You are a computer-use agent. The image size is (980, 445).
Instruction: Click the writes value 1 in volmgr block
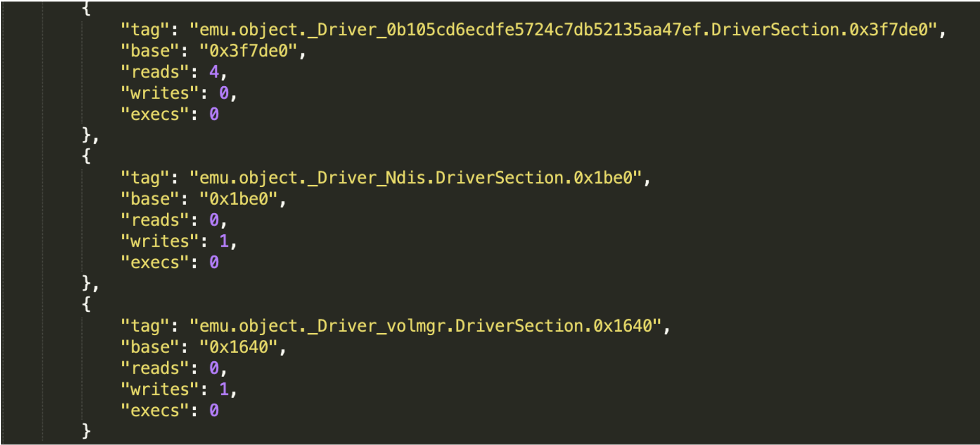(x=224, y=389)
